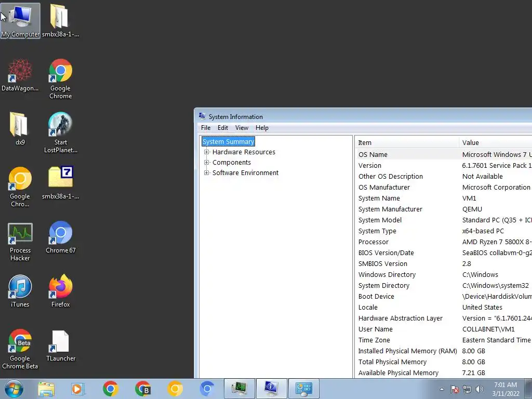Select the Processor row

[444, 242]
